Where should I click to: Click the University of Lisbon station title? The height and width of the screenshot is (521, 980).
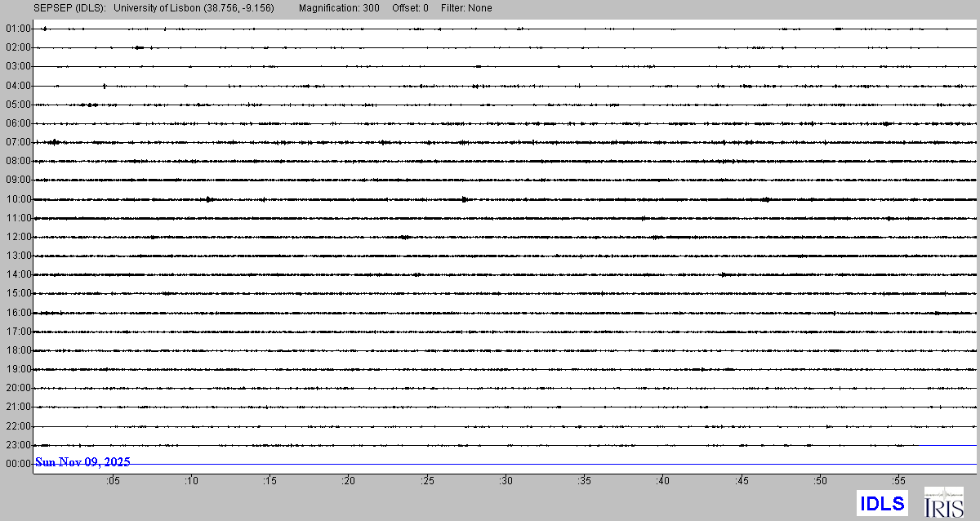coord(194,8)
